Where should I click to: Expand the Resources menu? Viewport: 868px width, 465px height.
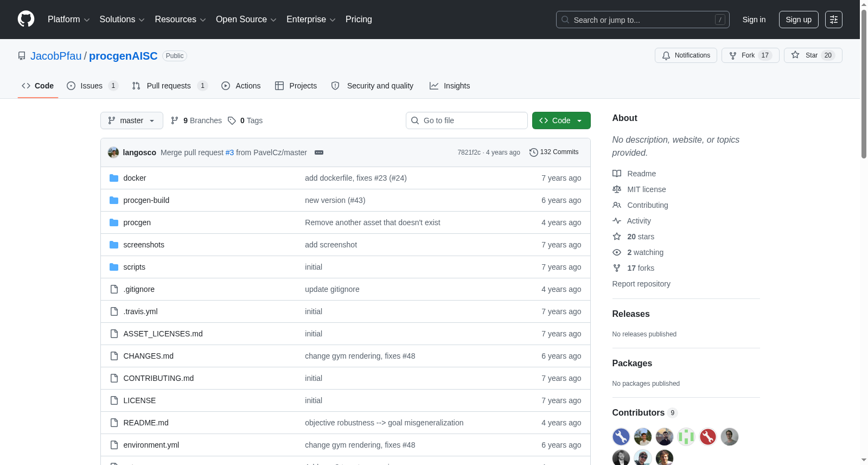click(x=180, y=20)
